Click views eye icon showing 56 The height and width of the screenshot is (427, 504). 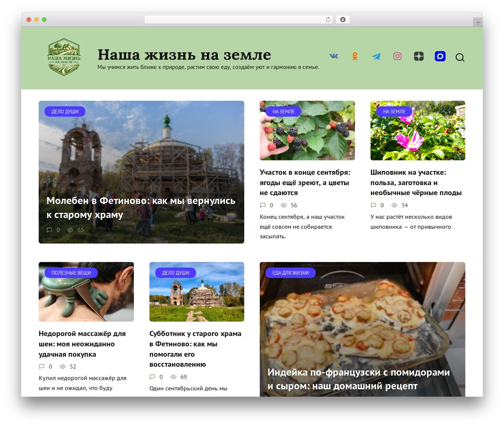click(283, 205)
